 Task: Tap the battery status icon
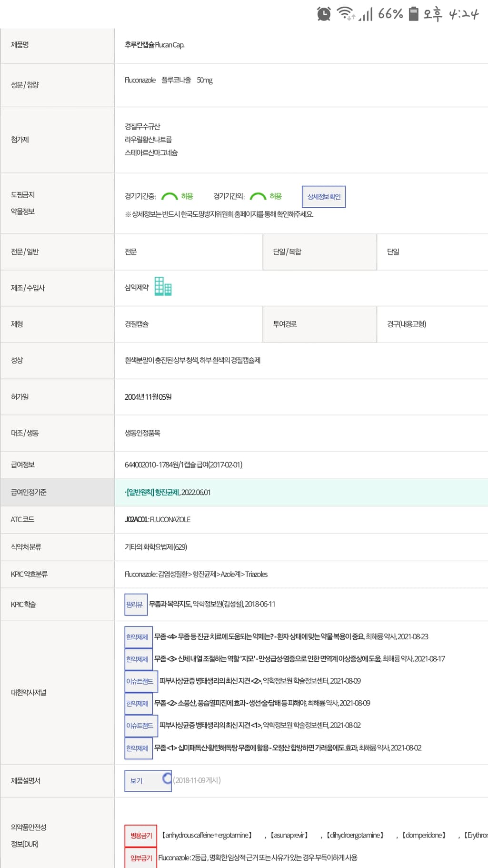[x=414, y=14]
